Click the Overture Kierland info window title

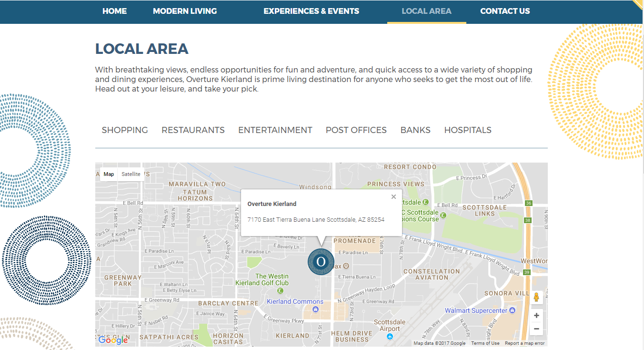[272, 204]
